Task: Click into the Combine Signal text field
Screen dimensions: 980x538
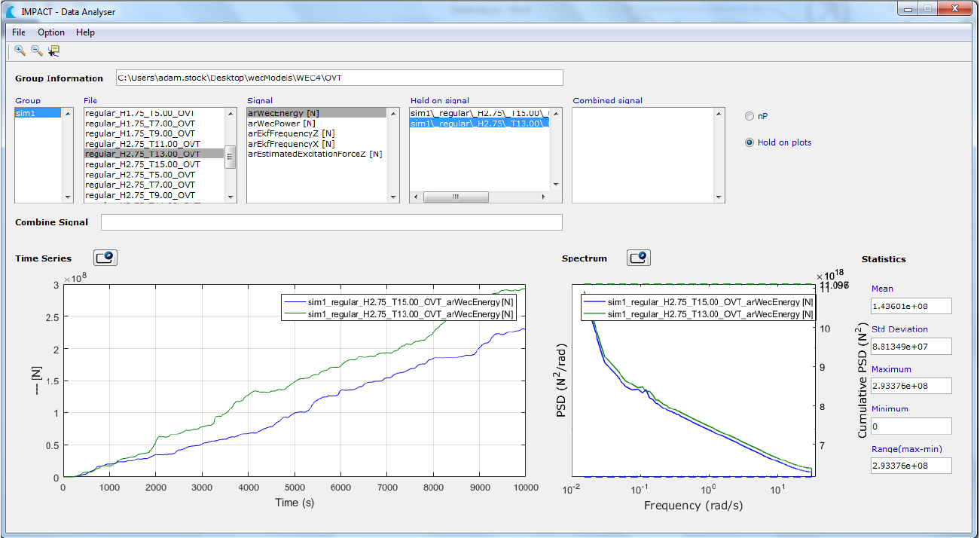Action: click(331, 222)
